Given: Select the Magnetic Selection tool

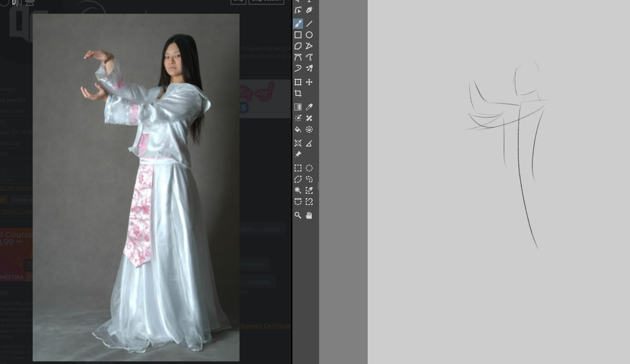Looking at the screenshot, I should [309, 202].
